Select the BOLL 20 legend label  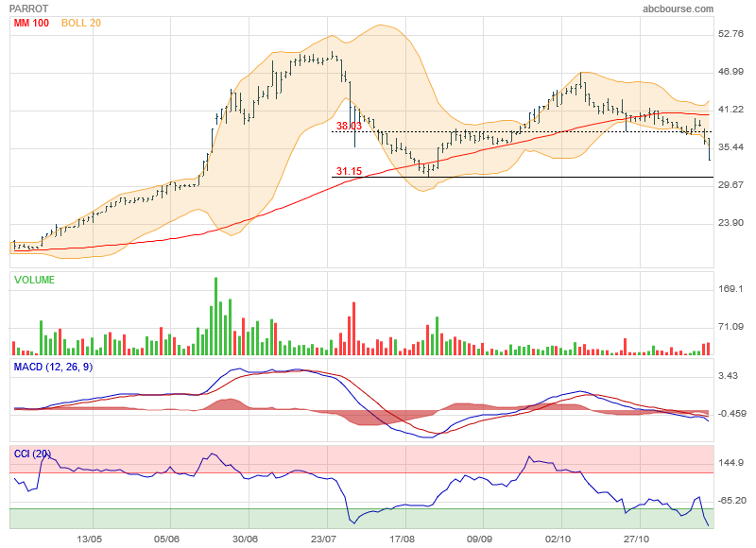[81, 23]
